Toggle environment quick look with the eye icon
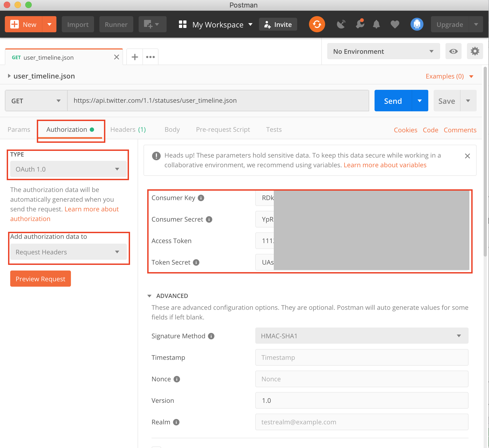The image size is (489, 448). click(453, 51)
